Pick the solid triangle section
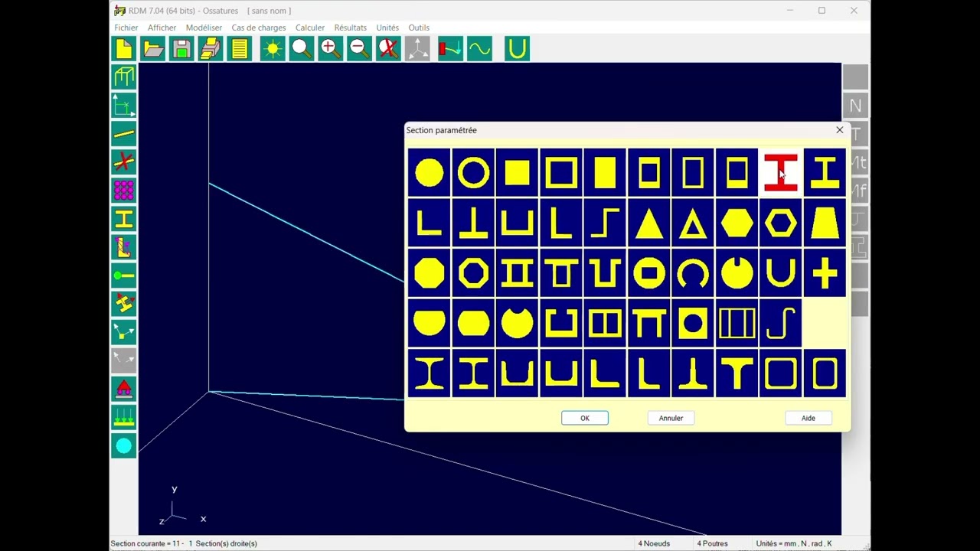This screenshot has width=980, height=551. pos(649,223)
